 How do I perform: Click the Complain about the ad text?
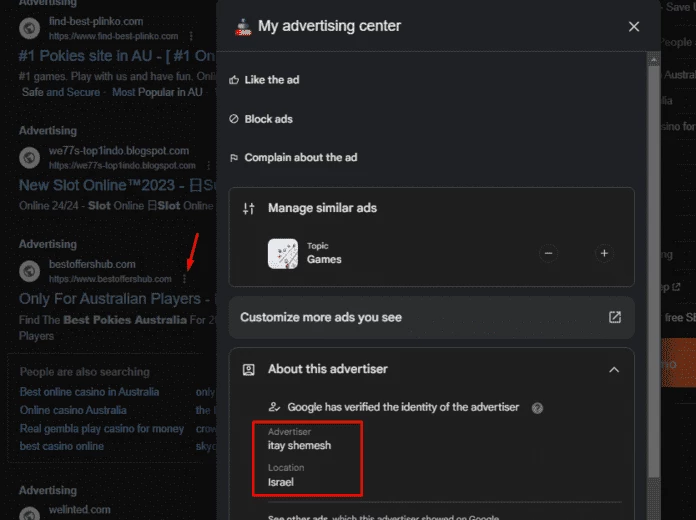pyautogui.click(x=301, y=158)
